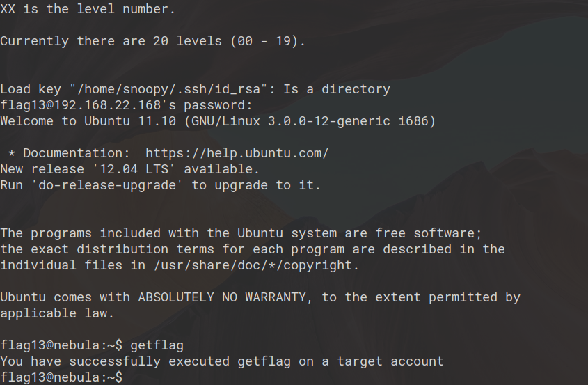Click the flag13@192.168.22.168 password prompt line

coord(125,105)
